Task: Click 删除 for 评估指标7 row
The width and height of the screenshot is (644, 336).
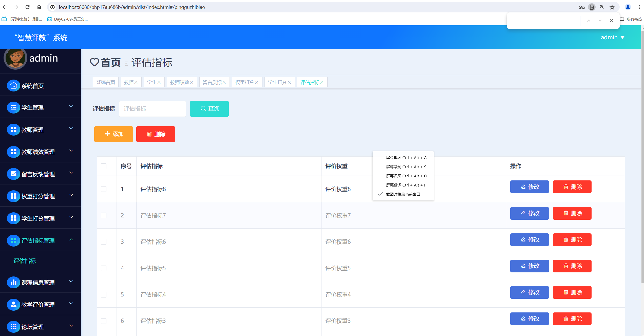Action: pos(572,213)
